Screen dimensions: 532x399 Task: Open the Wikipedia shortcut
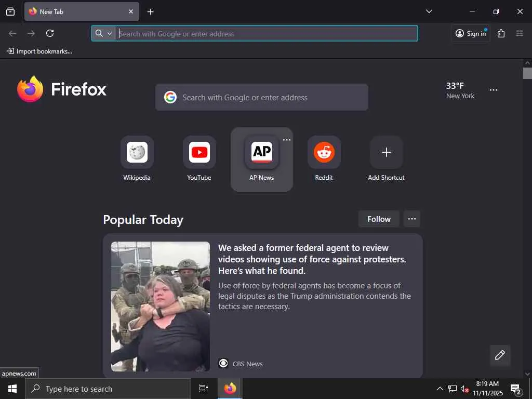(x=137, y=159)
